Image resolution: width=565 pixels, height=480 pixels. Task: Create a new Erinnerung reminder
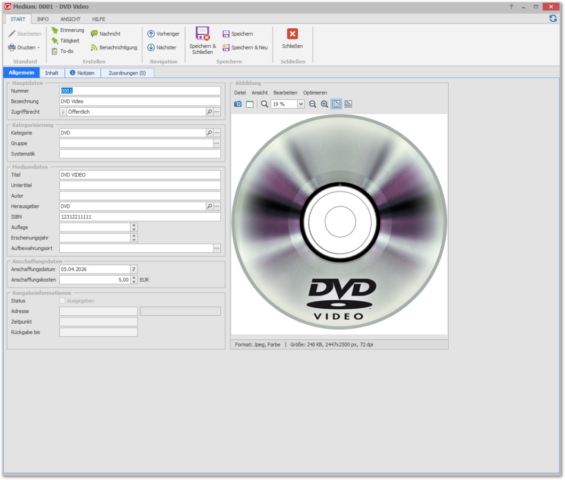coord(67,30)
